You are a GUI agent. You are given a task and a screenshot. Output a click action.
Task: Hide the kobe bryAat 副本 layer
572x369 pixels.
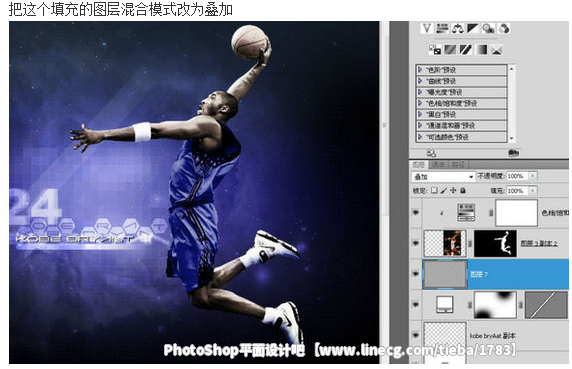(x=416, y=334)
